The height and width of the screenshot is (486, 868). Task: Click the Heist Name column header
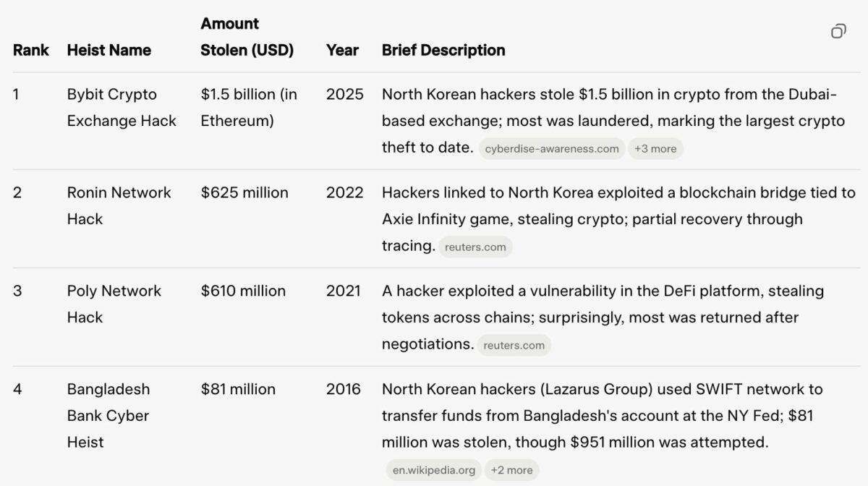pyautogui.click(x=109, y=50)
